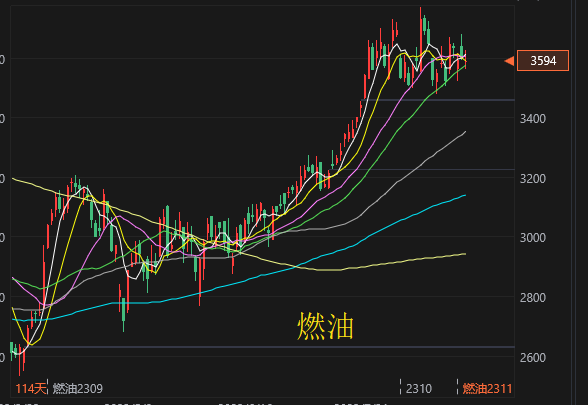Select the 燃油2309 contract label
The width and height of the screenshot is (588, 405).
point(78,388)
